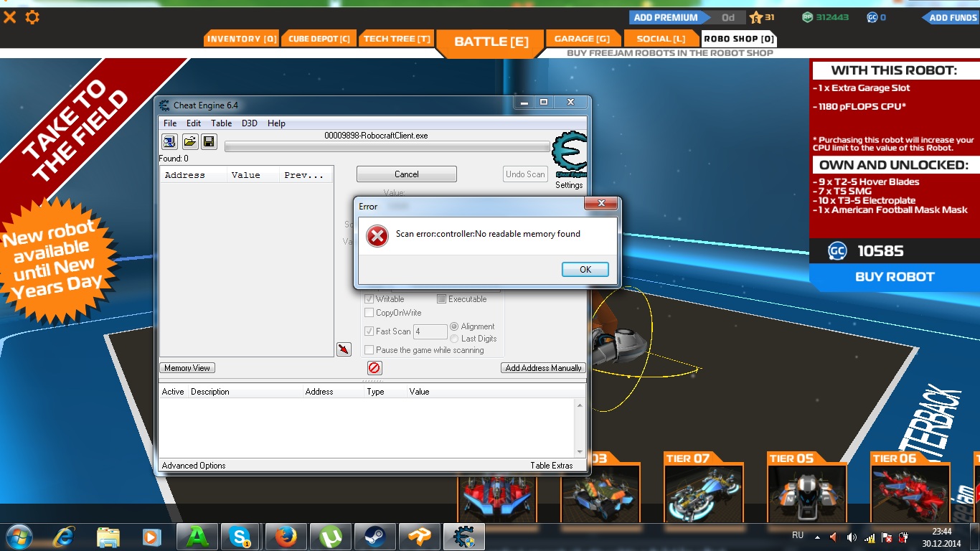
Task: Open the Edit menu
Action: pos(194,123)
